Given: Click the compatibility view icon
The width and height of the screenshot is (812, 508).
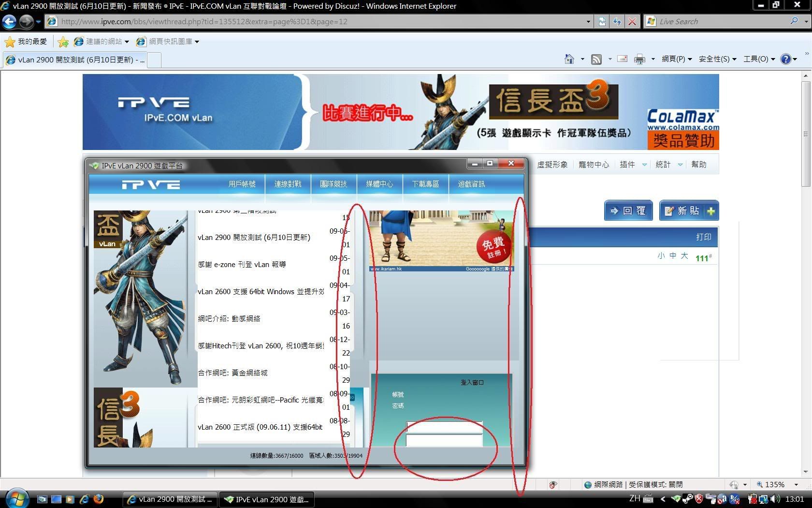Looking at the screenshot, I should click(x=602, y=21).
